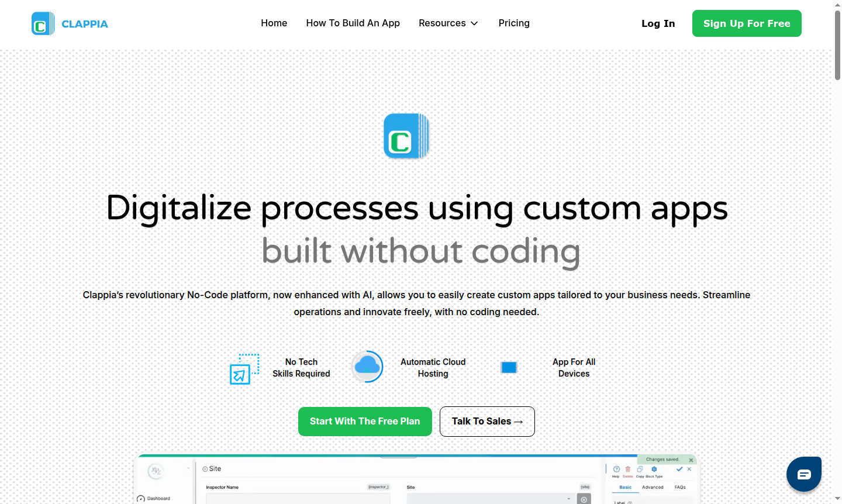Dismiss the Changes saved notification
The height and width of the screenshot is (504, 842).
pyautogui.click(x=691, y=460)
